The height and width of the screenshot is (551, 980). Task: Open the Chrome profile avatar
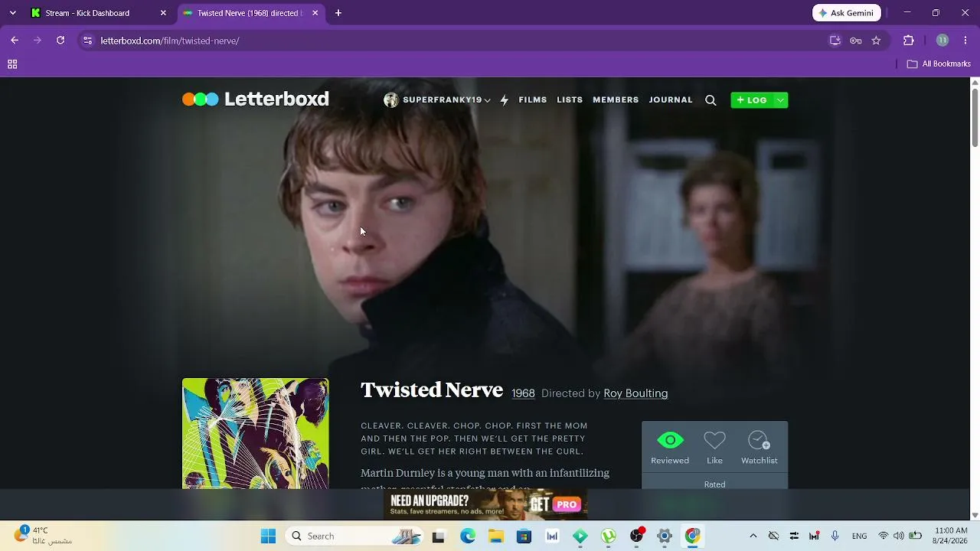(942, 41)
